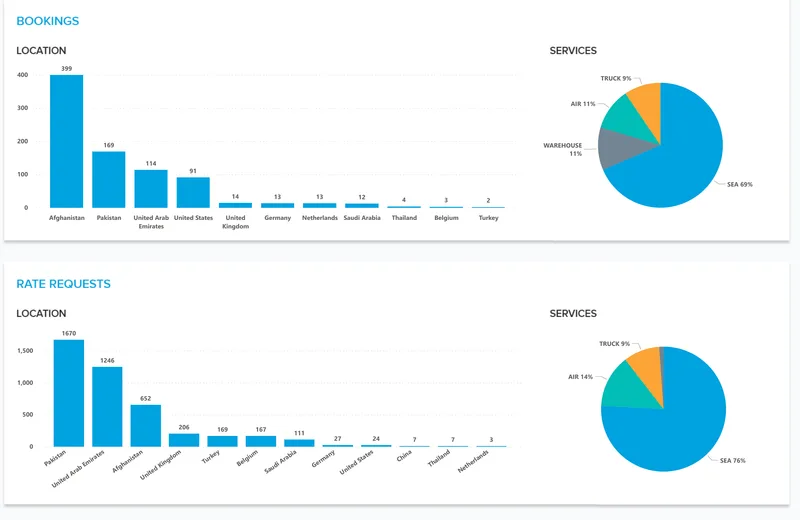
Task: Click the BOOKINGS section heading
Action: coord(47,21)
